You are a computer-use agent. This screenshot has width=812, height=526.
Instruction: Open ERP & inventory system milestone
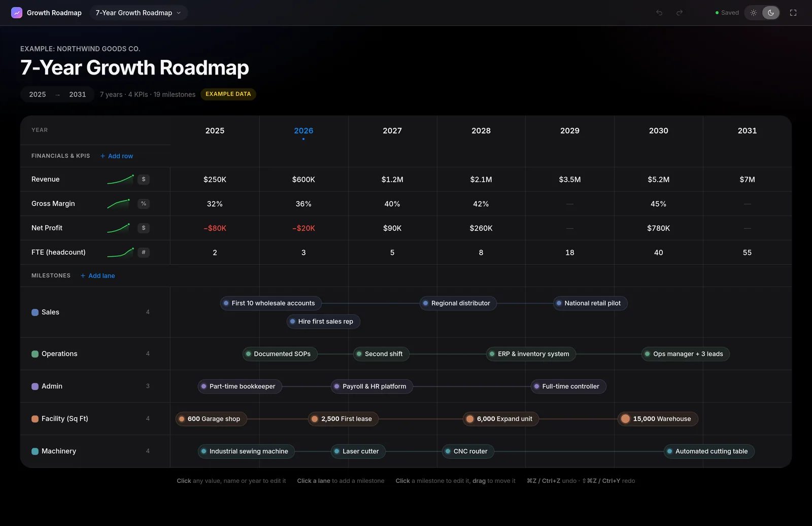coord(531,354)
